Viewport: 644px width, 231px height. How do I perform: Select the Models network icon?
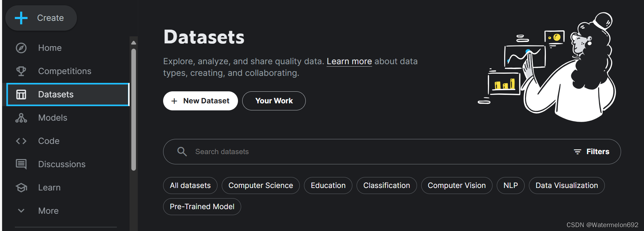pos(21,117)
